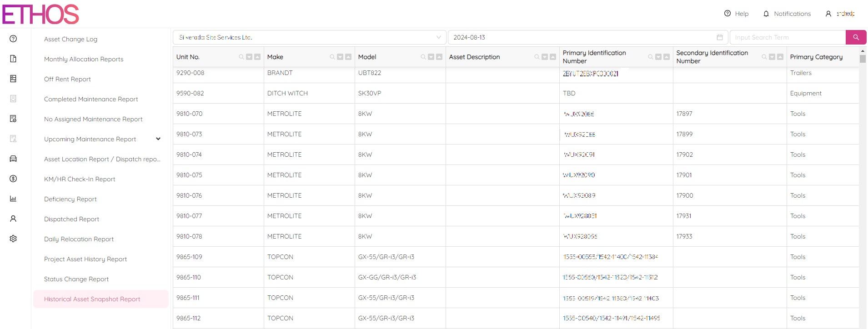Click the calendar icon in date field
The width and height of the screenshot is (868, 329).
(x=720, y=37)
